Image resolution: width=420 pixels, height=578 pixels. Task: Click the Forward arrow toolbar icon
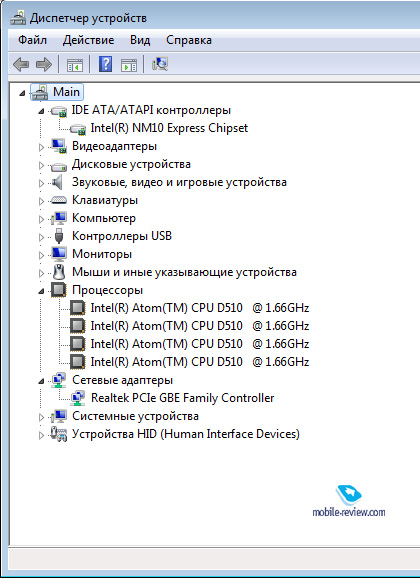[44, 65]
